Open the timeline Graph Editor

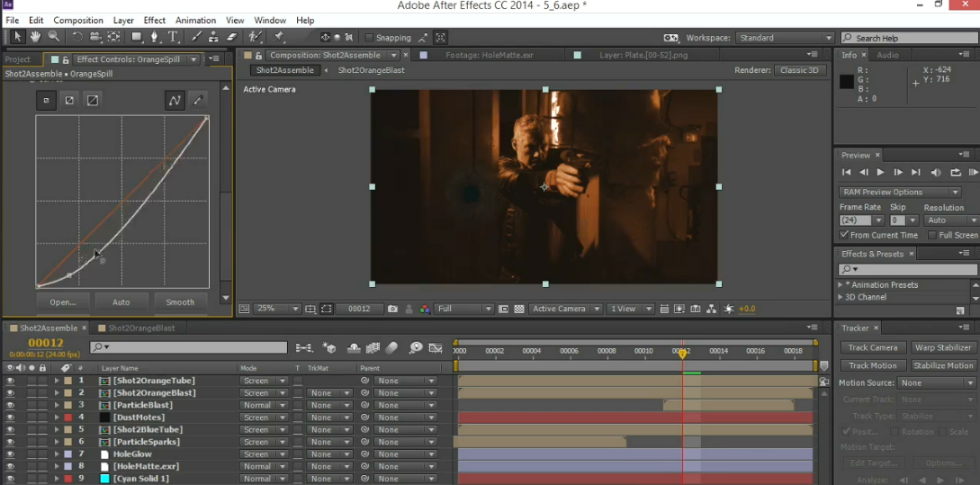point(435,348)
